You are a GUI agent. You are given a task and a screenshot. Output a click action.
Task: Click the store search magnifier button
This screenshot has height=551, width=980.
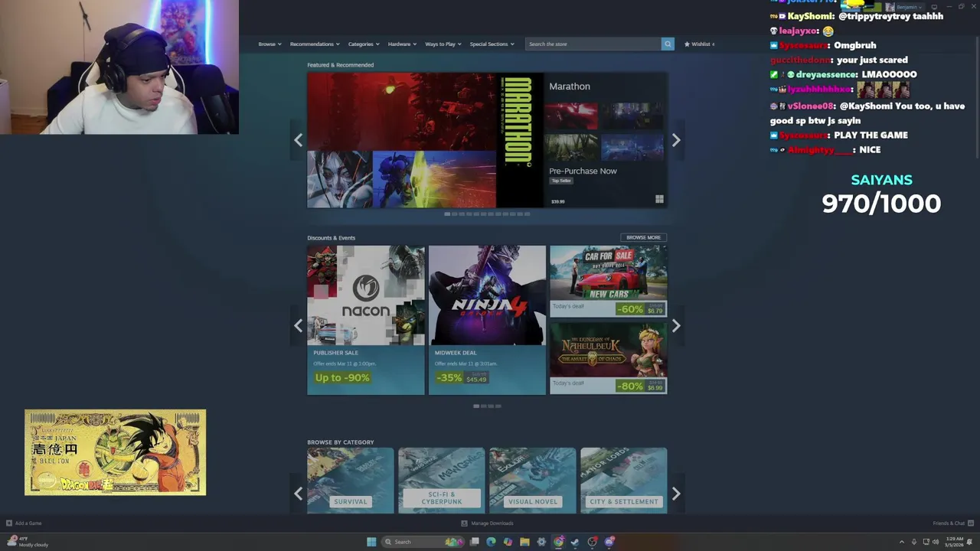pos(668,44)
